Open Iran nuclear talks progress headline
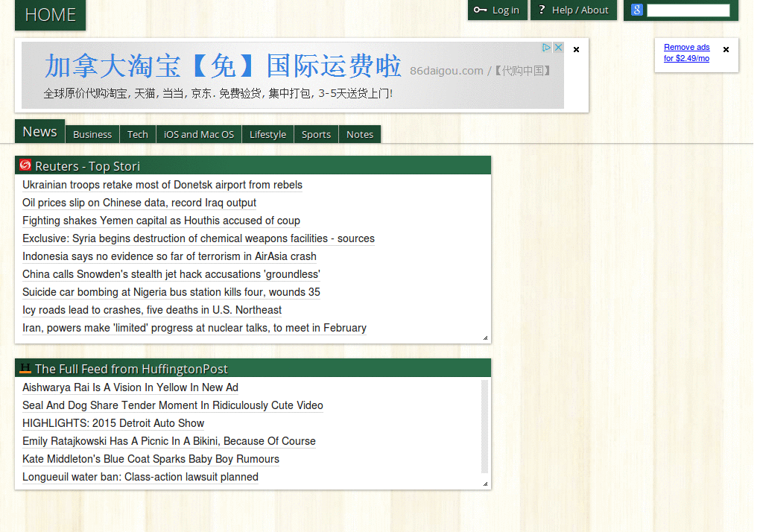Screen dimensions: 763x532 click(194, 328)
